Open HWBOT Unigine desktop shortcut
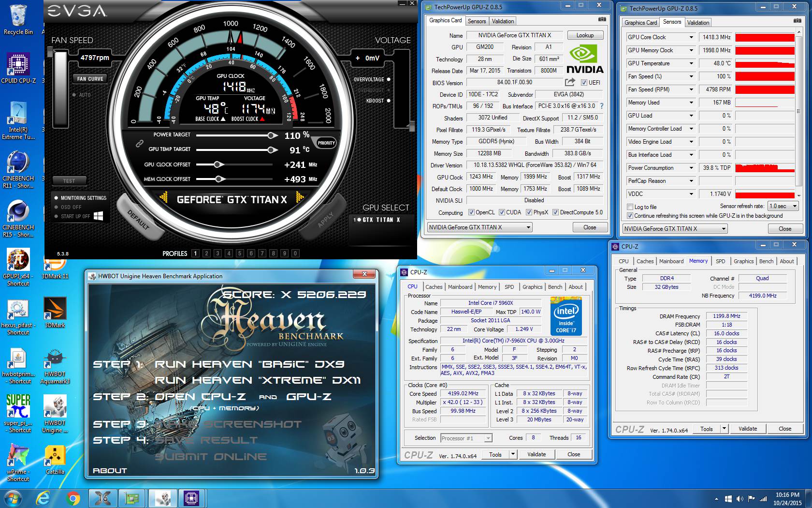Viewport: 812px width, 508px height. click(x=55, y=414)
